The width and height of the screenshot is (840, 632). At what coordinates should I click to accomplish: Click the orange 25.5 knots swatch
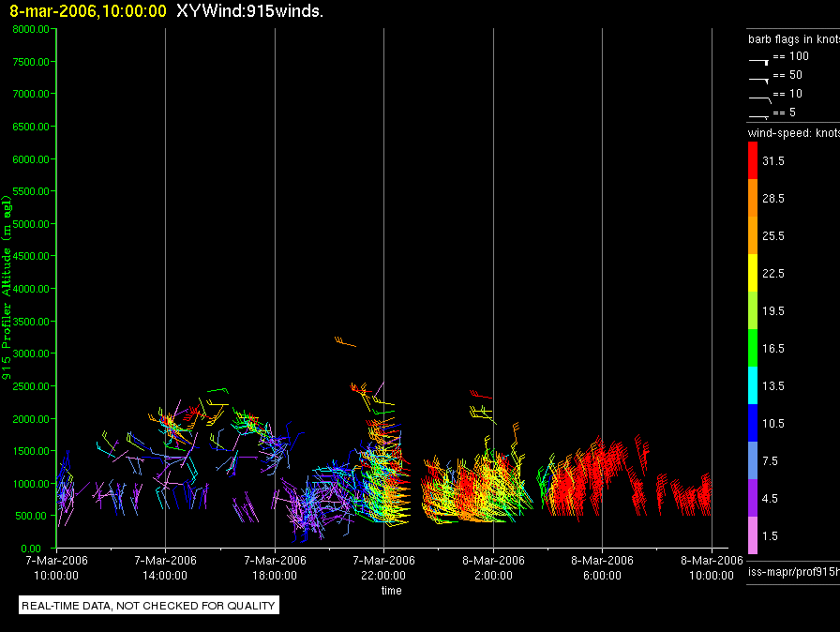tap(753, 235)
